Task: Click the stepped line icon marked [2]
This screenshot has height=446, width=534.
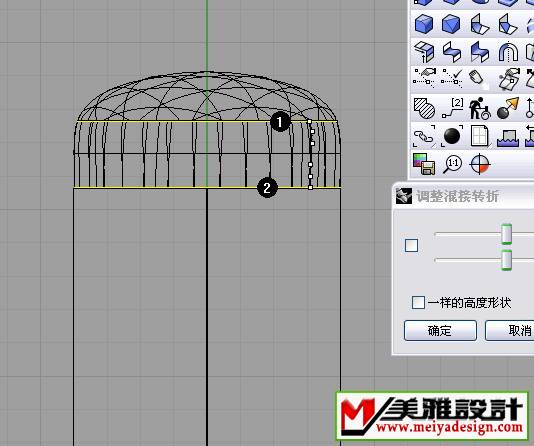Action: [x=453, y=108]
